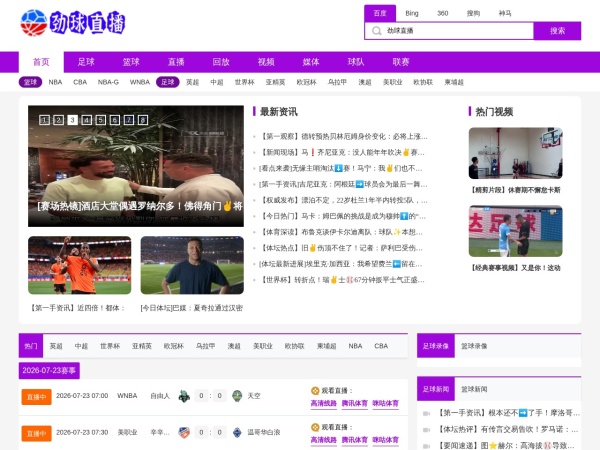Open 足球 in the main navigation bar
This screenshot has height=450, width=600.
coord(86,62)
